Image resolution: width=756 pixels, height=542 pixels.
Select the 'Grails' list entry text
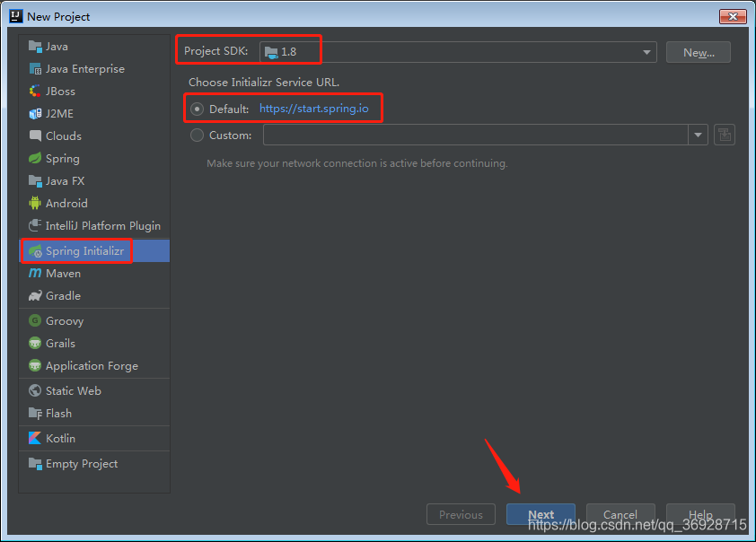coord(61,344)
